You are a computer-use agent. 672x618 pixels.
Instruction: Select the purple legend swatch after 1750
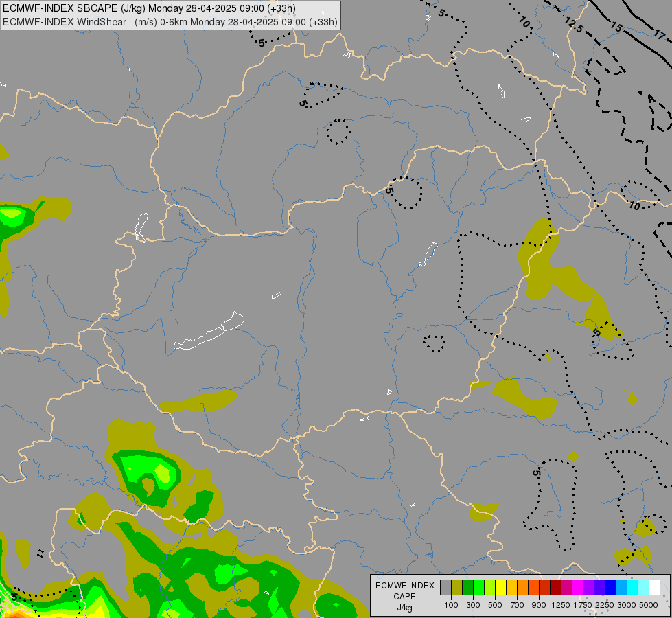(588, 587)
